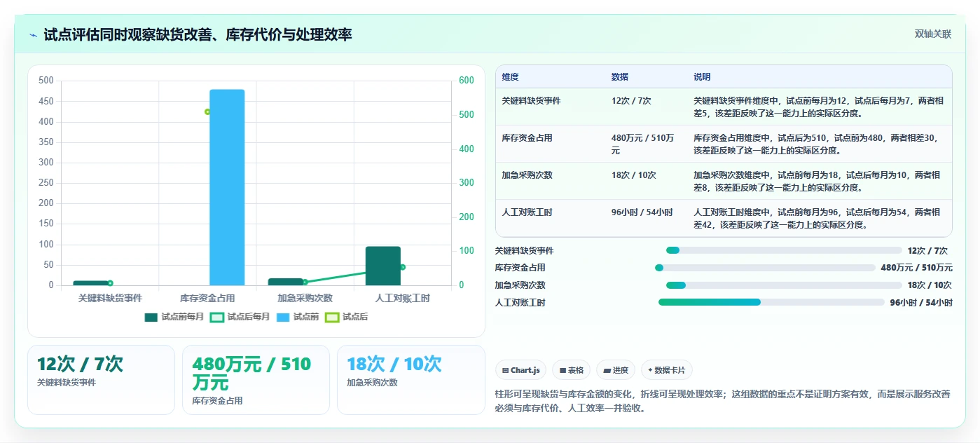Click the 人工对账工时 x-axis label
This screenshot has height=443, width=980.
click(403, 298)
